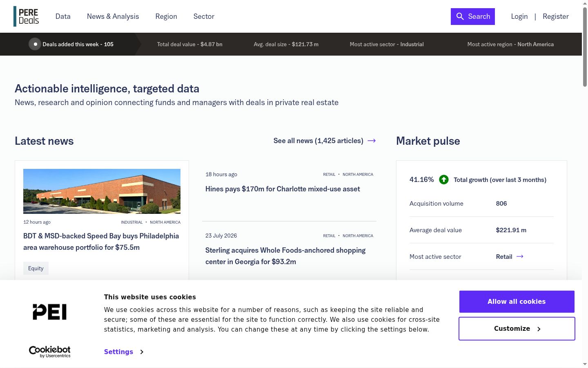Click Avg. deal size - $121.73 m

coord(286,44)
